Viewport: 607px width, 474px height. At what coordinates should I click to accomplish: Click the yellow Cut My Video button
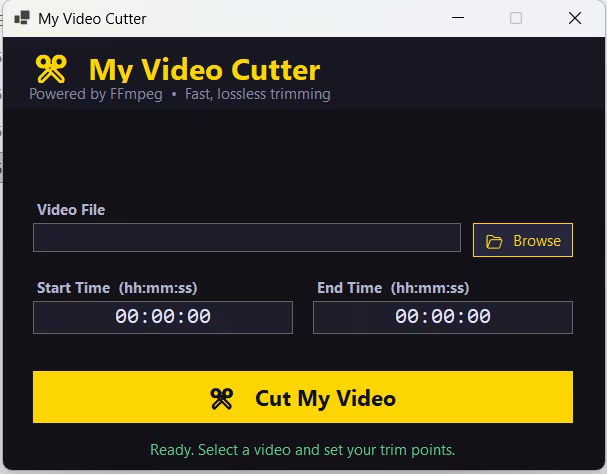coord(303,397)
